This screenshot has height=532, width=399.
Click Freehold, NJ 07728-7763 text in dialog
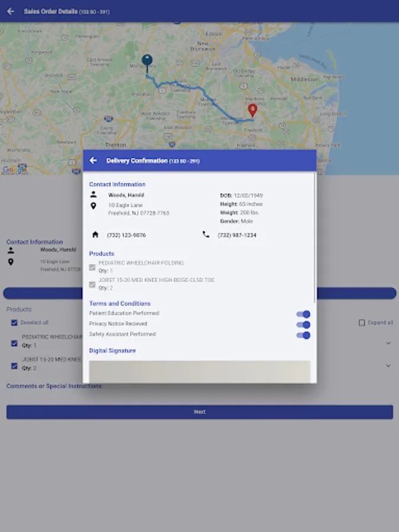click(x=139, y=213)
